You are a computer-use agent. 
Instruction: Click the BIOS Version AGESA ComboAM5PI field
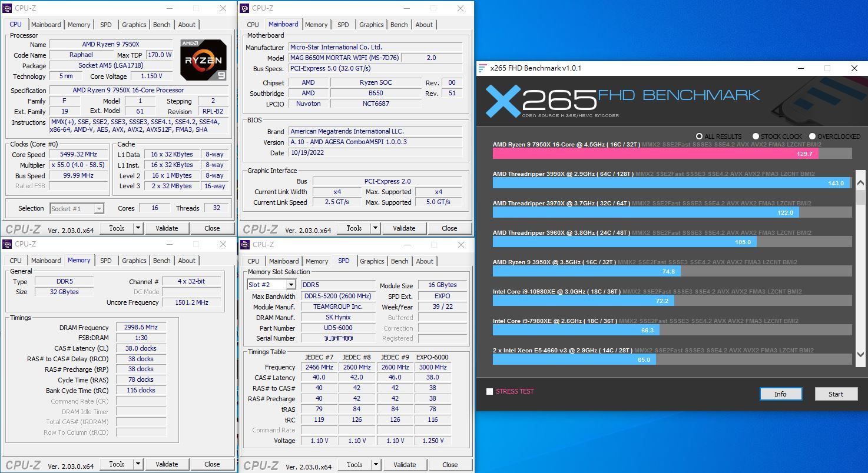click(375, 142)
